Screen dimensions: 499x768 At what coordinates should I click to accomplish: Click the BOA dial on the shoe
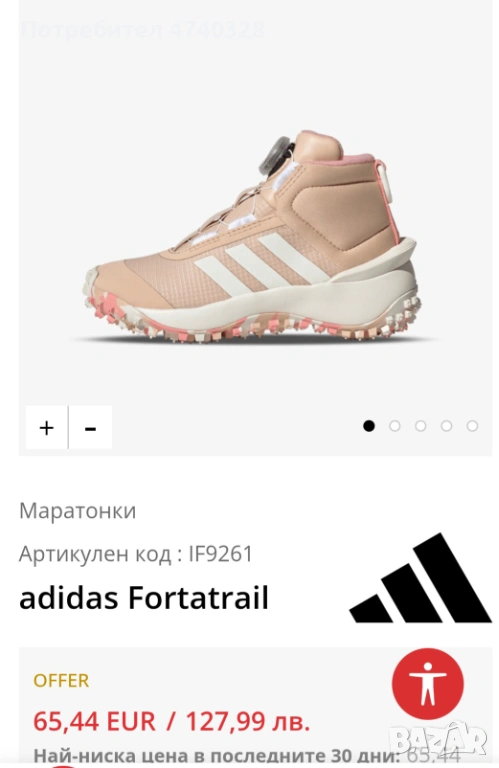pos(276,154)
